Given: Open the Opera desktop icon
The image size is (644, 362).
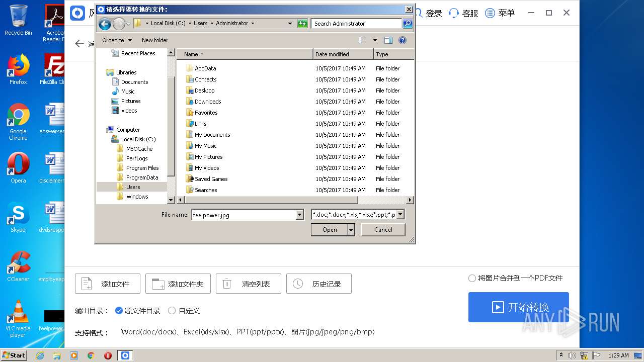Looking at the screenshot, I should tap(18, 168).
